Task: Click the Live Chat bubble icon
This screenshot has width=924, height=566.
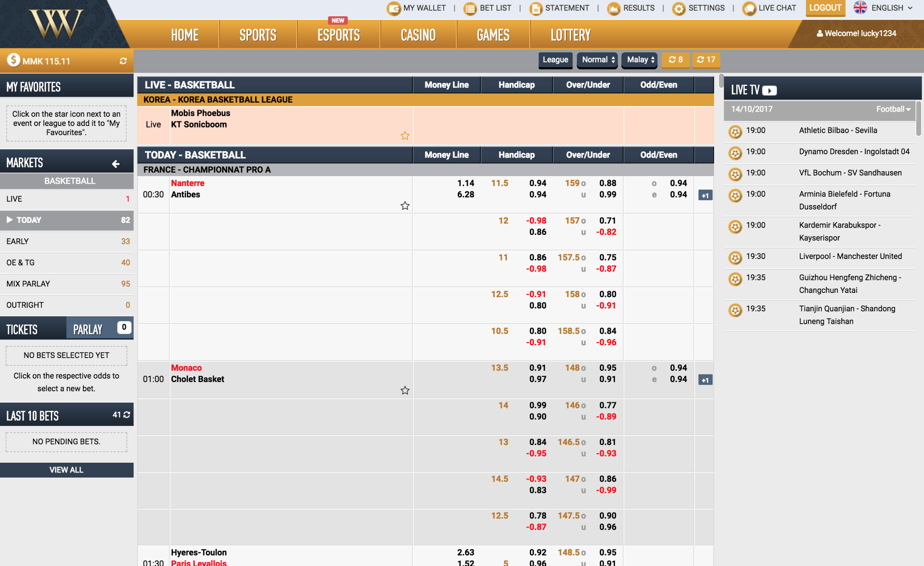Action: click(x=749, y=8)
